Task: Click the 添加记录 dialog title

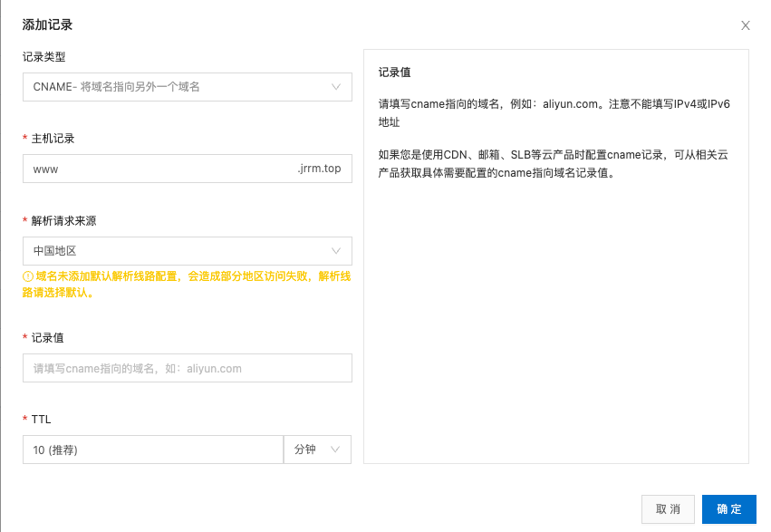Action: point(47,24)
